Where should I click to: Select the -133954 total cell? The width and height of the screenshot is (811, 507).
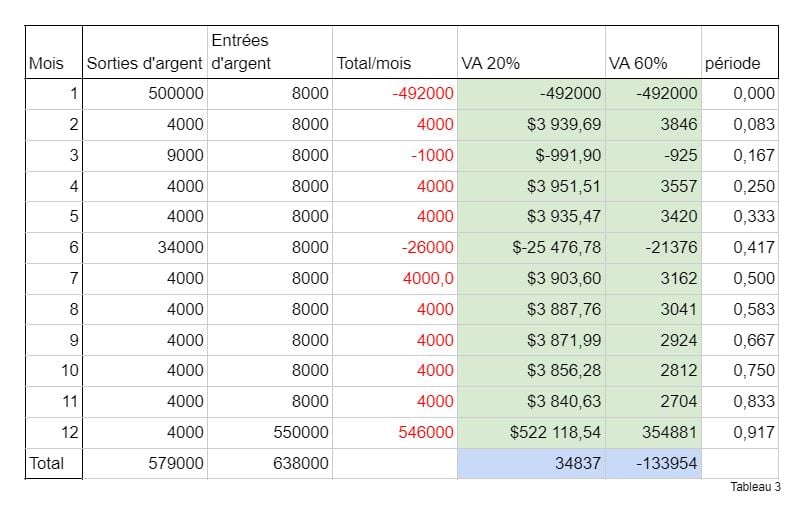[652, 463]
